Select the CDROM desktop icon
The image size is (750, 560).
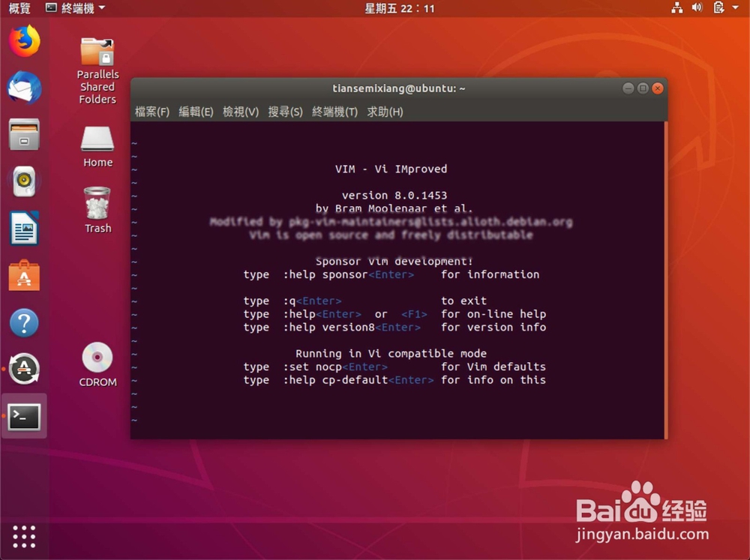coord(97,364)
